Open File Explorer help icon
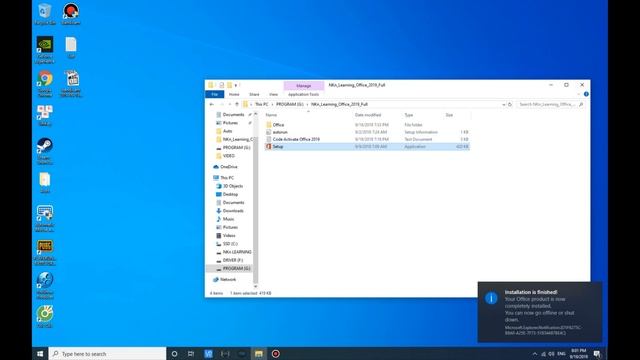Screen dimensions: 640x360 pyautogui.click(x=586, y=94)
